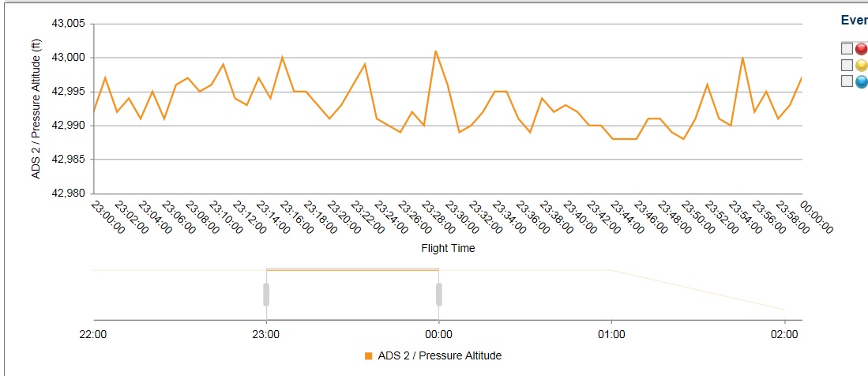Tick the checkbox beside the red ball
Screen dimensions: 868x376
pyautogui.click(x=847, y=49)
